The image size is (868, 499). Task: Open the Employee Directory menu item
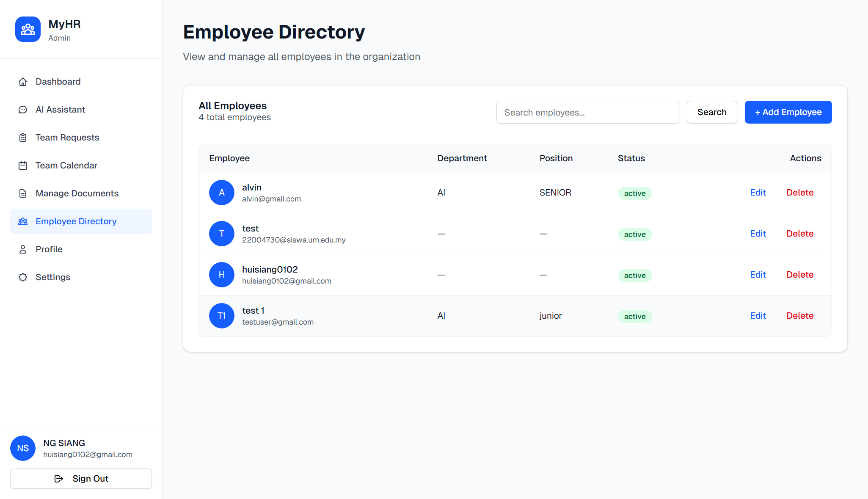coord(76,221)
